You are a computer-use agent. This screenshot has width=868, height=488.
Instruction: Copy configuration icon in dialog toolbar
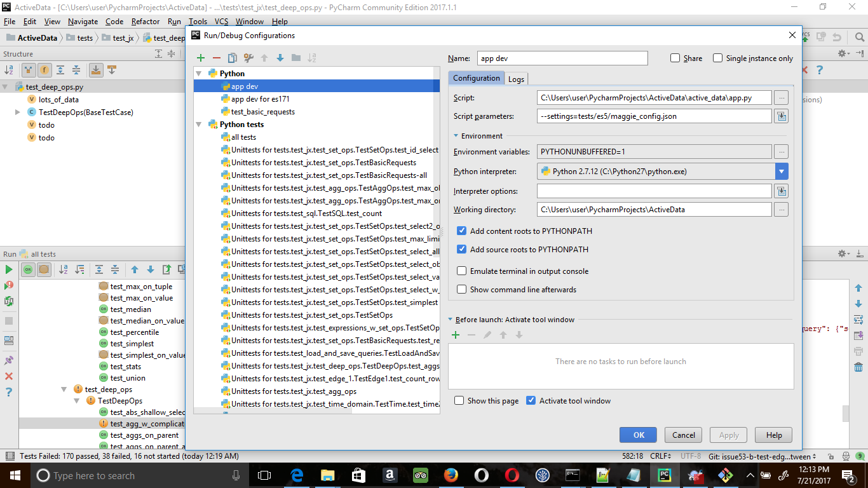point(233,58)
